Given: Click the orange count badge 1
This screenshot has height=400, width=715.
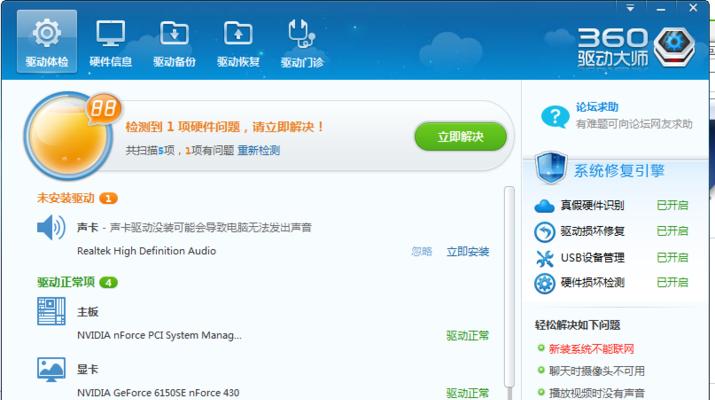Looking at the screenshot, I should [108, 198].
